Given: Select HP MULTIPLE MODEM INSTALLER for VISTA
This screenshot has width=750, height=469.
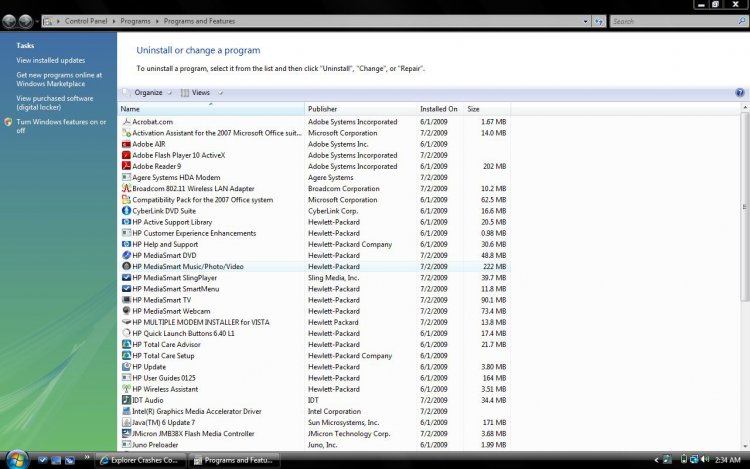Looking at the screenshot, I should click(314, 322).
